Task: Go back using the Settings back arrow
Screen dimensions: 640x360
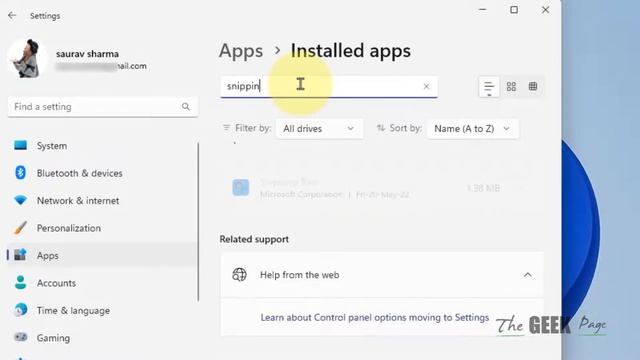Action: coord(12,16)
